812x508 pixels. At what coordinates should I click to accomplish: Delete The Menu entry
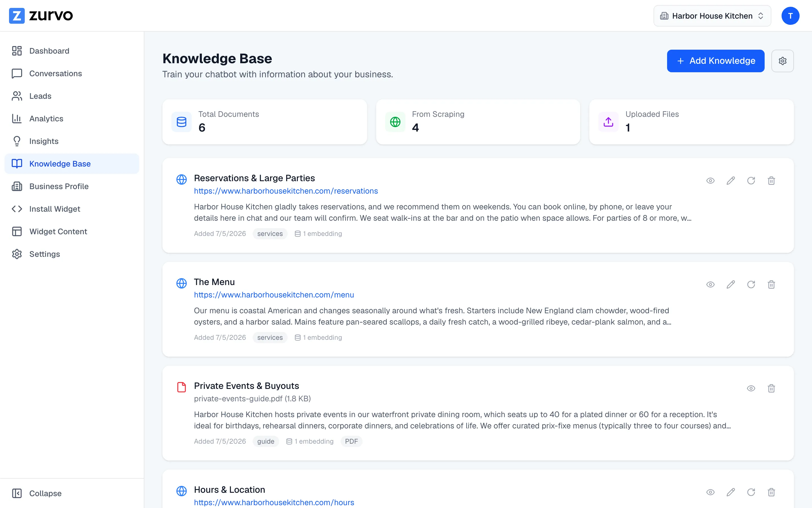[x=771, y=284]
